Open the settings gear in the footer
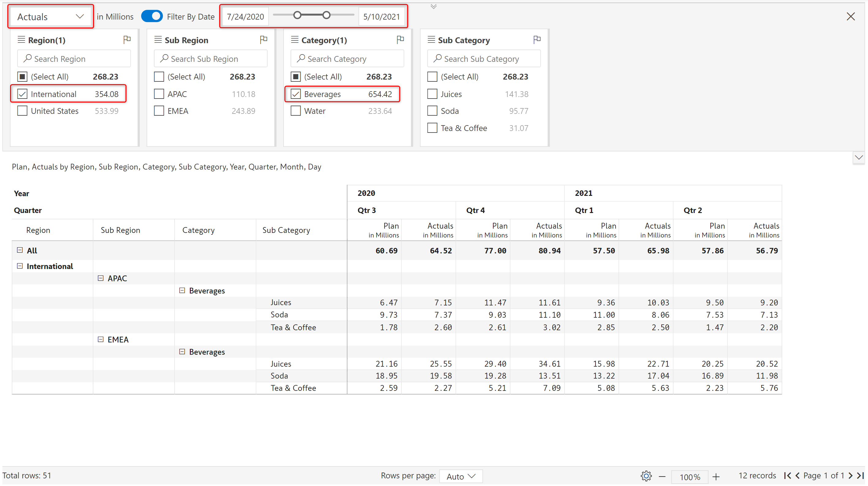The height and width of the screenshot is (486, 868). tap(646, 476)
